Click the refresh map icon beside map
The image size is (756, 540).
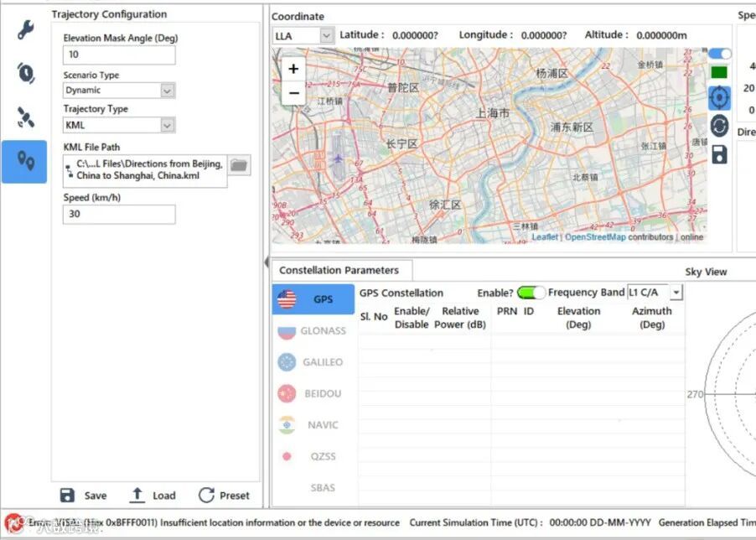pyautogui.click(x=719, y=127)
